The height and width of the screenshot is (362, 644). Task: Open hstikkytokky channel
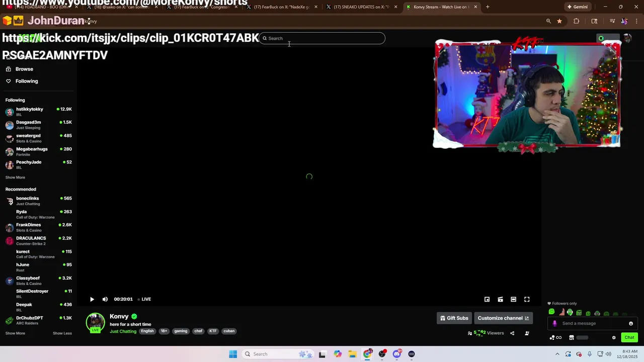click(x=38, y=112)
